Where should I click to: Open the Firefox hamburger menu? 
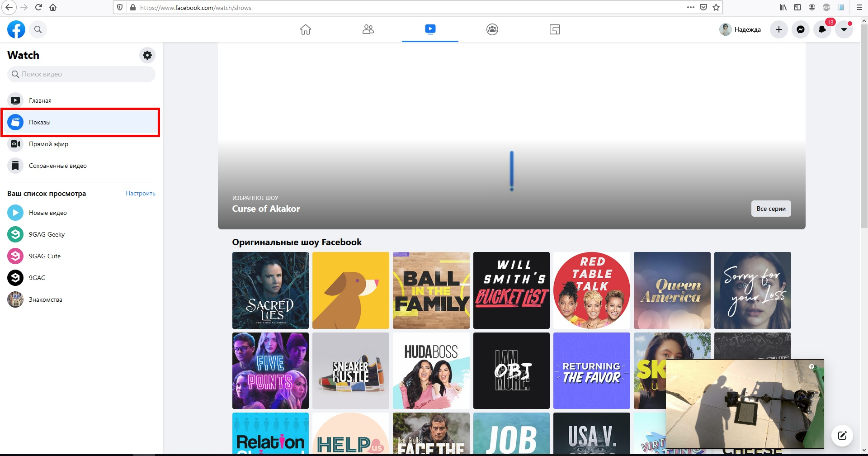859,7
